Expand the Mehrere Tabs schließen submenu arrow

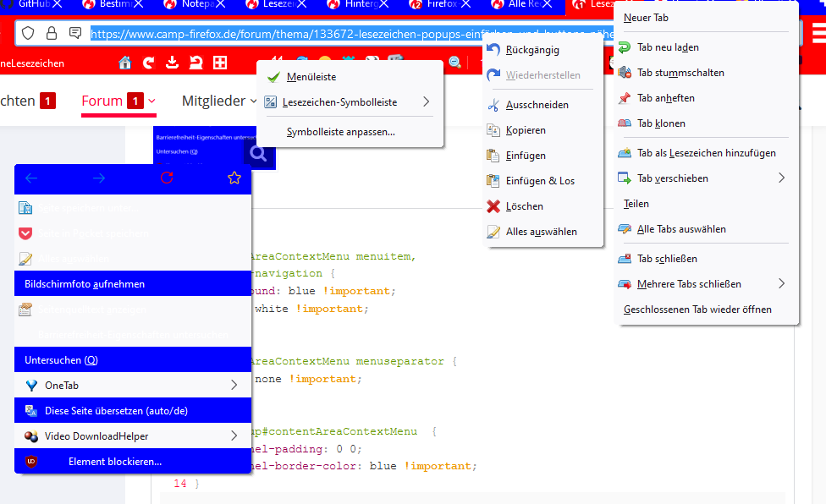click(x=782, y=283)
